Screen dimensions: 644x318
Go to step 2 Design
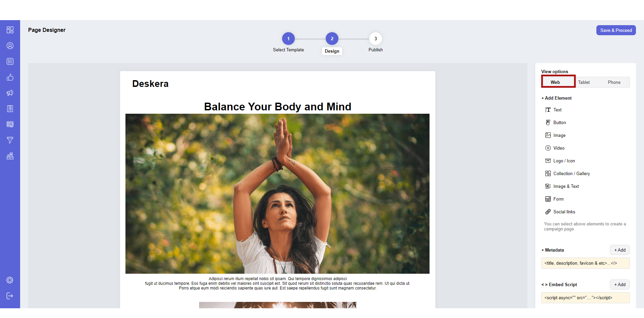332,39
